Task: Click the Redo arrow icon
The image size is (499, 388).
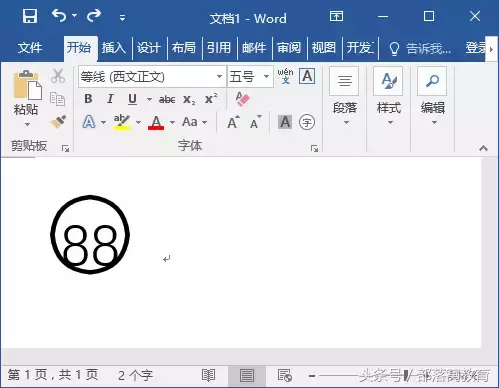Action: (x=94, y=15)
